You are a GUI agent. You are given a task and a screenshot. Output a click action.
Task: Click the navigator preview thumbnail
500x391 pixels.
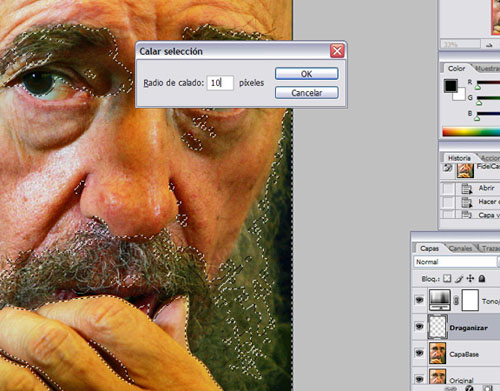(496, 17)
